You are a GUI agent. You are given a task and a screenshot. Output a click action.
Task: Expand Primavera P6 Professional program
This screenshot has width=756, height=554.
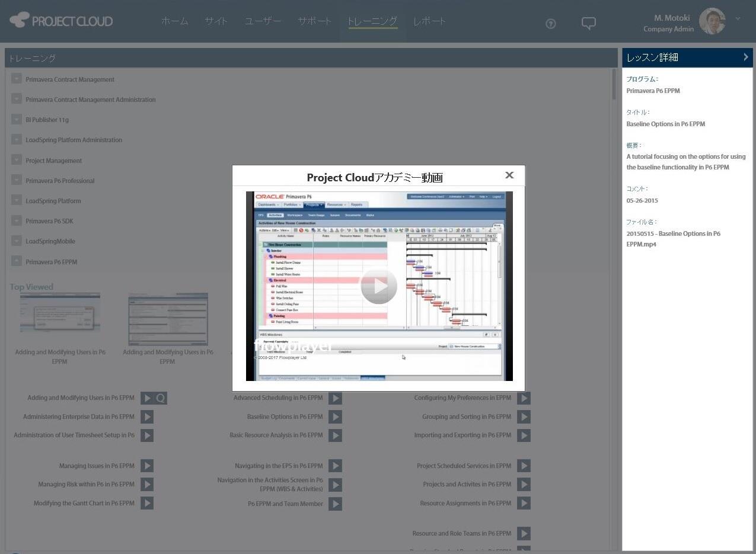click(x=17, y=180)
